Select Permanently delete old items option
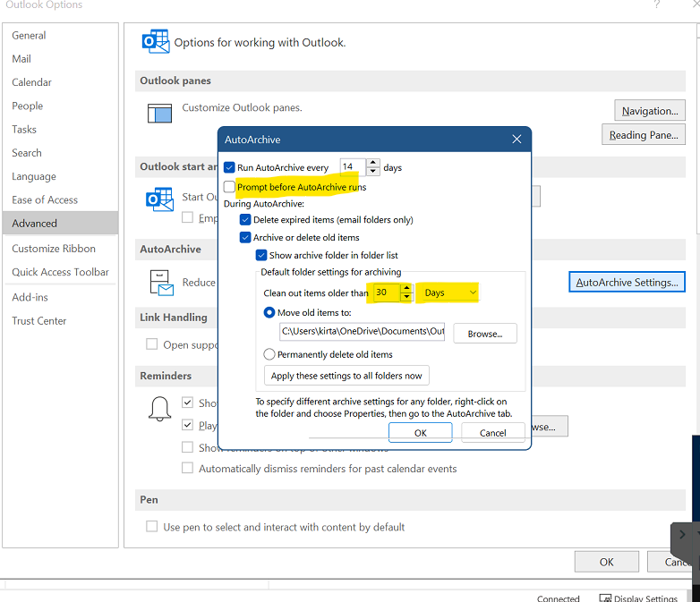 pyautogui.click(x=269, y=354)
